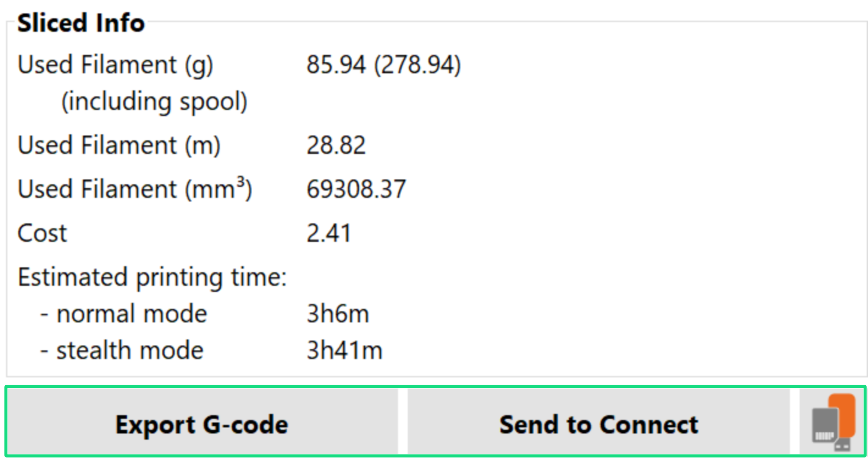
Task: Click the Export G-code button
Action: [x=202, y=424]
